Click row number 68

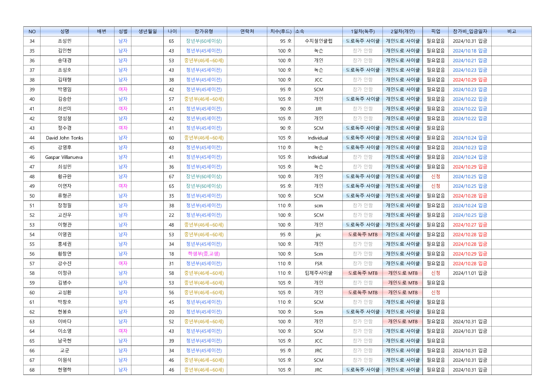32,370
